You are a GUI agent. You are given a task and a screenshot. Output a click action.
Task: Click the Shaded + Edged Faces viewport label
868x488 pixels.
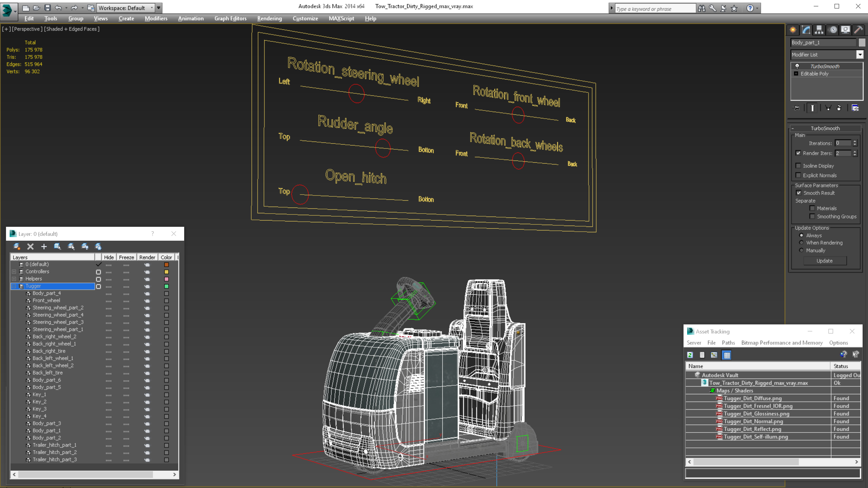coord(72,29)
